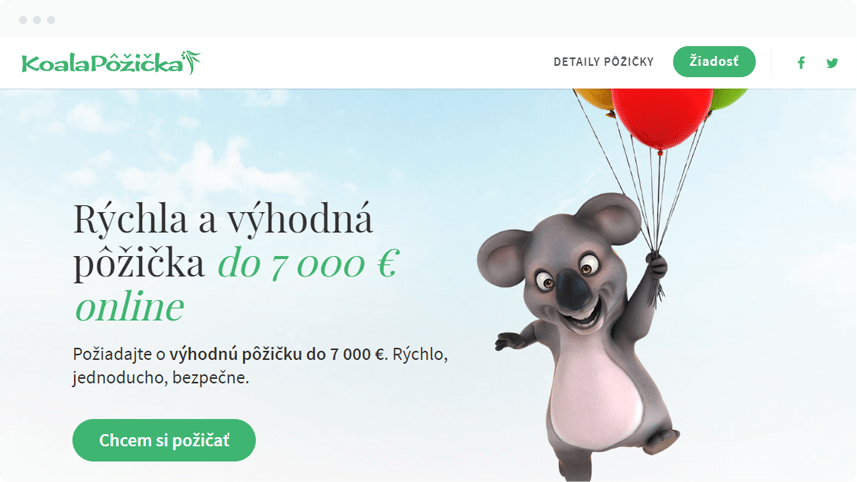Image resolution: width=857 pixels, height=482 pixels.
Task: Click the green 7 000 € amount in headline
Action: click(x=334, y=264)
